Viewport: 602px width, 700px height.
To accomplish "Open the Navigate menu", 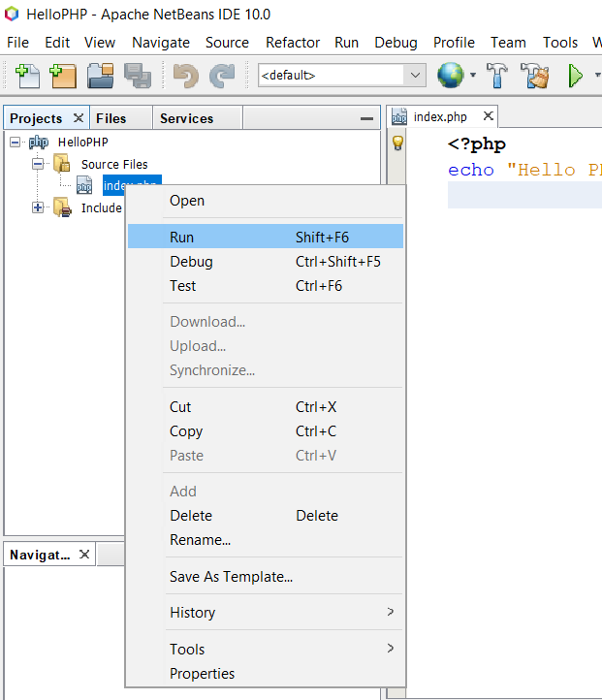I will coord(161,43).
